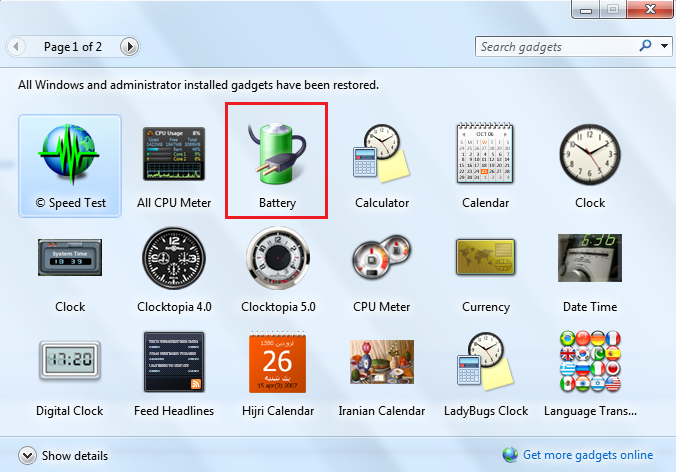Open the search options dropdown arrow

click(665, 46)
